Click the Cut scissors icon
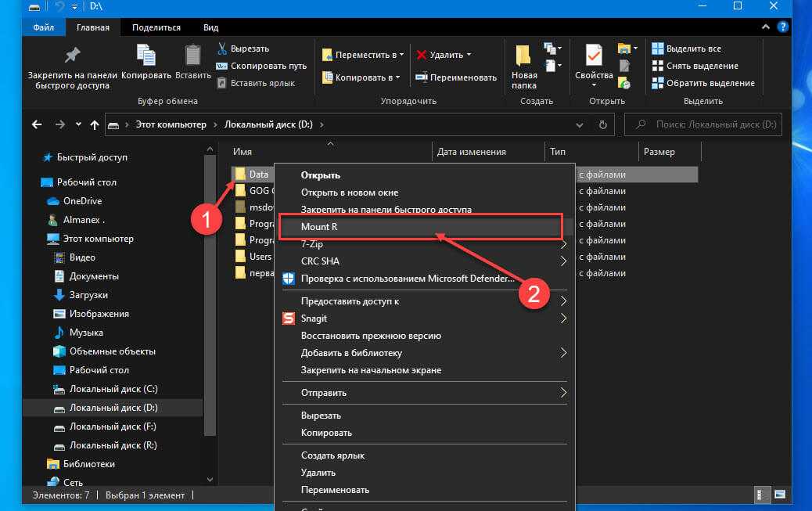 click(222, 49)
